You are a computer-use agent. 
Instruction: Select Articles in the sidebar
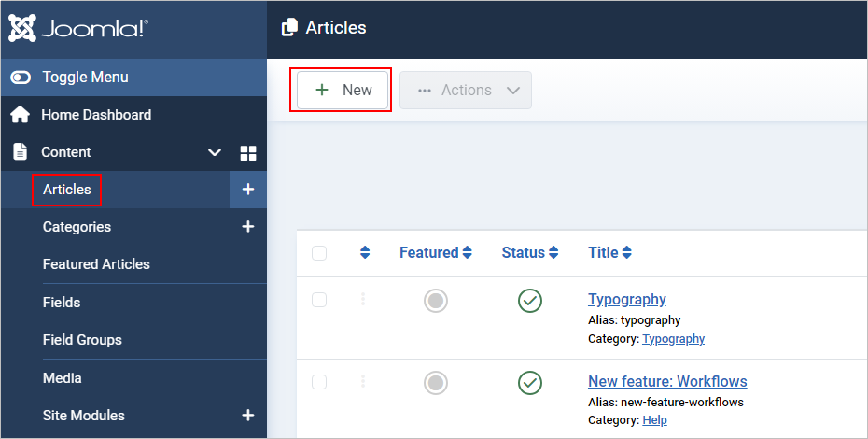pos(67,189)
